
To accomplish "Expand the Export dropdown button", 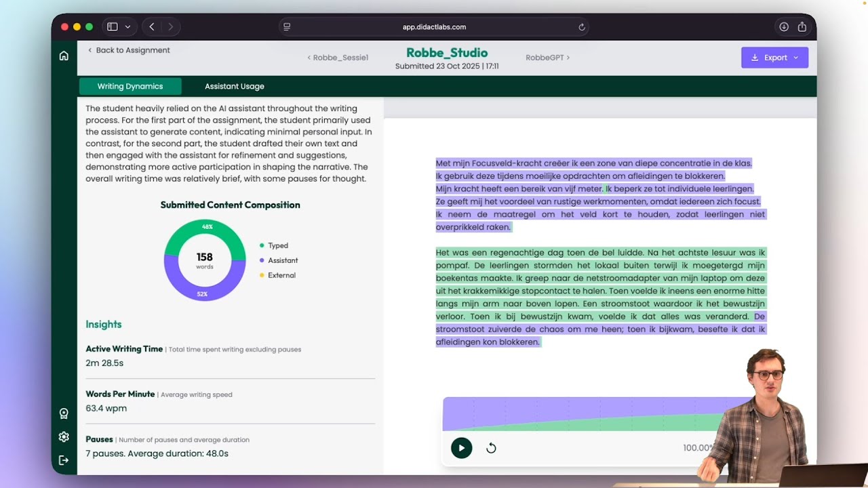I will pos(774,58).
